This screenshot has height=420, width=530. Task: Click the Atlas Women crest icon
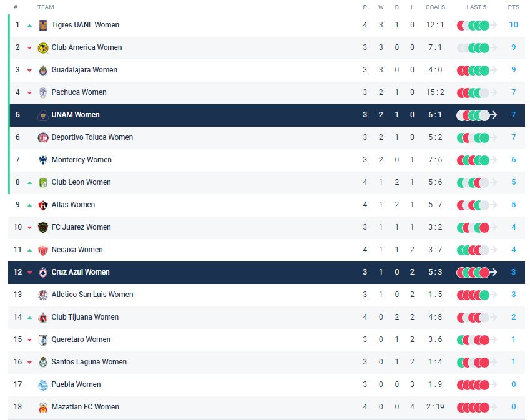click(x=43, y=205)
